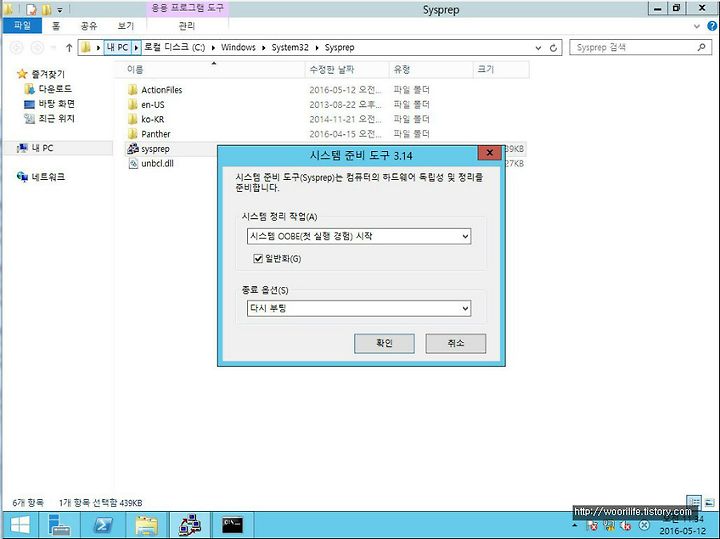The width and height of the screenshot is (720, 539).
Task: Select 내 PC in the address bar
Action: click(x=118, y=47)
